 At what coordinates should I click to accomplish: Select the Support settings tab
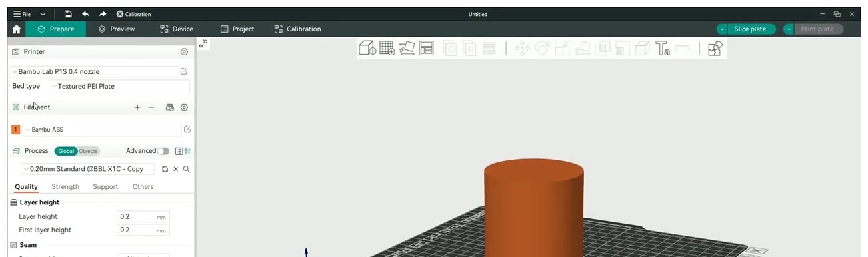coord(105,187)
